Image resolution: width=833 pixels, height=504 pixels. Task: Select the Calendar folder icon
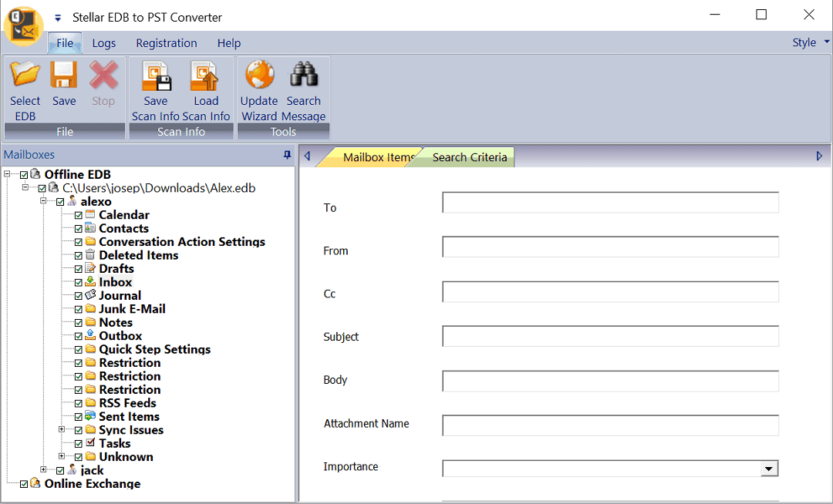90,214
